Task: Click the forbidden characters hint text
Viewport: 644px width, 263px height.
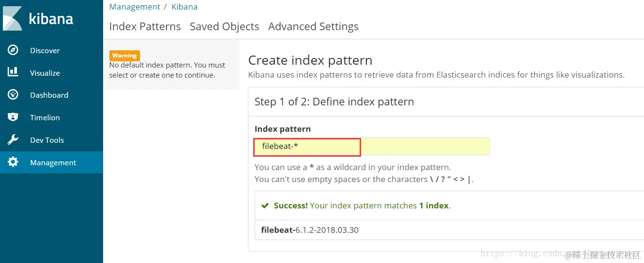Action: (x=364, y=179)
